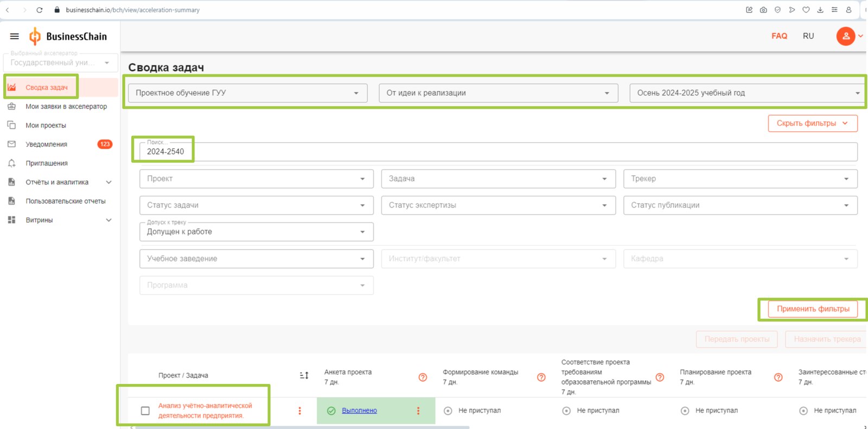This screenshot has height=429, width=868.
Task: Click the horizontal scrollbar under the table
Action: click(x=302, y=427)
